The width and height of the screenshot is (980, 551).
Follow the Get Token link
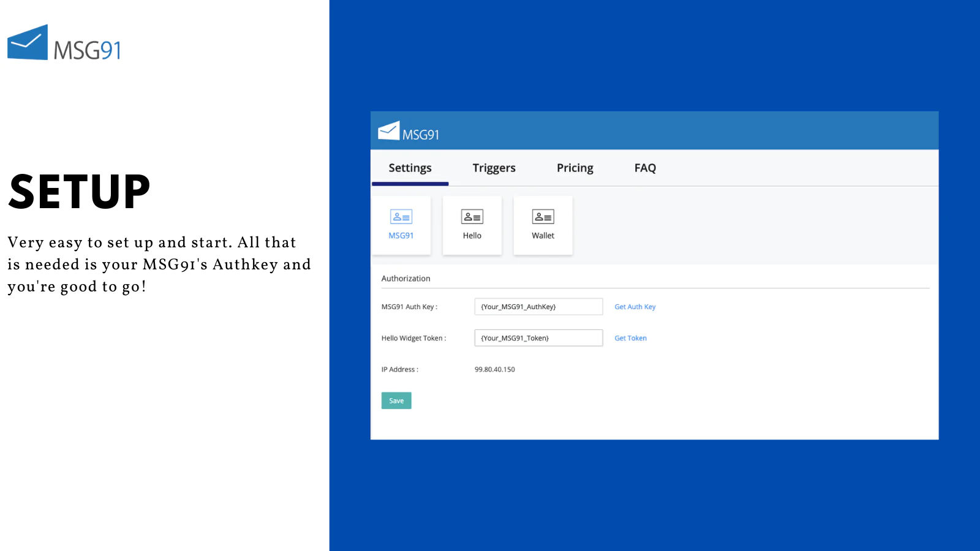click(630, 338)
